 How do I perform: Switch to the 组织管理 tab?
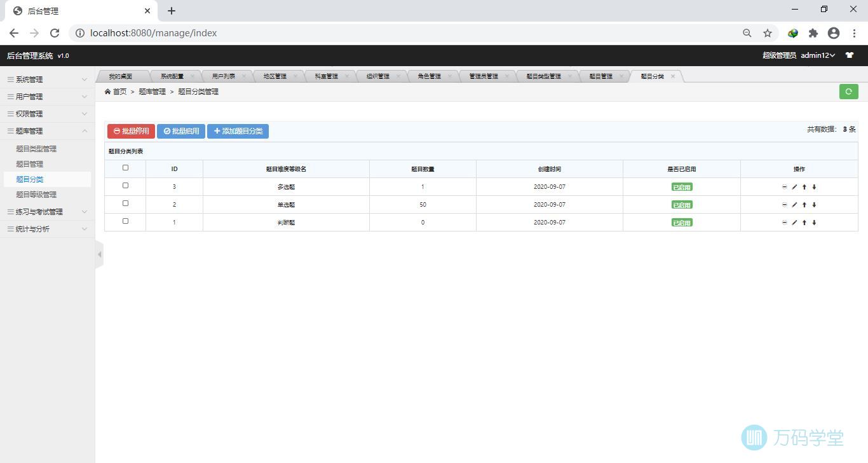[378, 76]
